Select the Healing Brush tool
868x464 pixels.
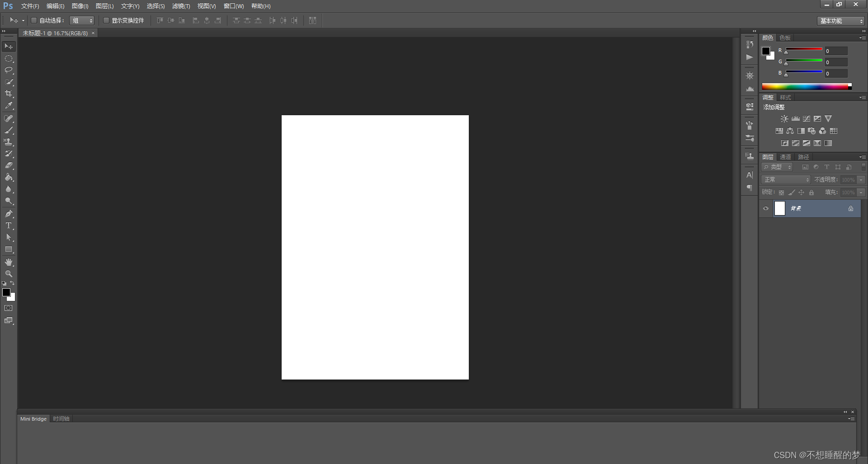click(x=9, y=118)
